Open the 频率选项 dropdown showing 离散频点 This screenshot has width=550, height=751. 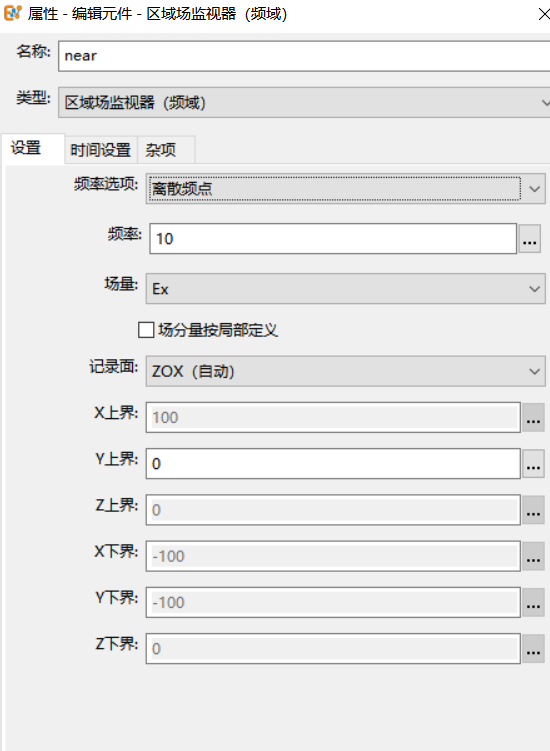(x=345, y=189)
